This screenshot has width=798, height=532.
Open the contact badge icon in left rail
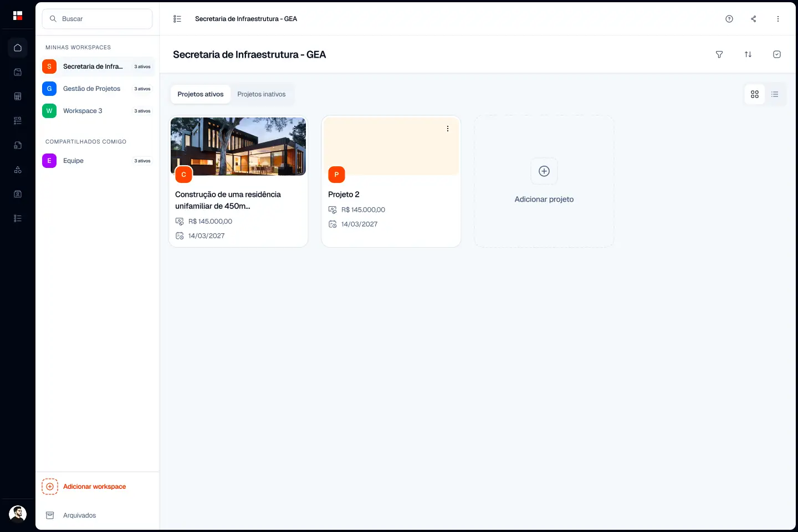18,194
